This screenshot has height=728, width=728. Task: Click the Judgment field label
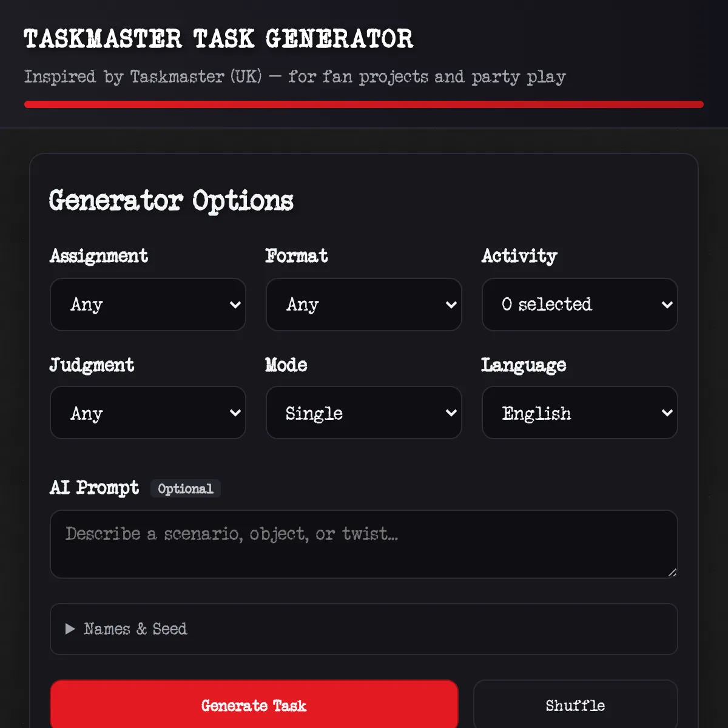pos(92,365)
